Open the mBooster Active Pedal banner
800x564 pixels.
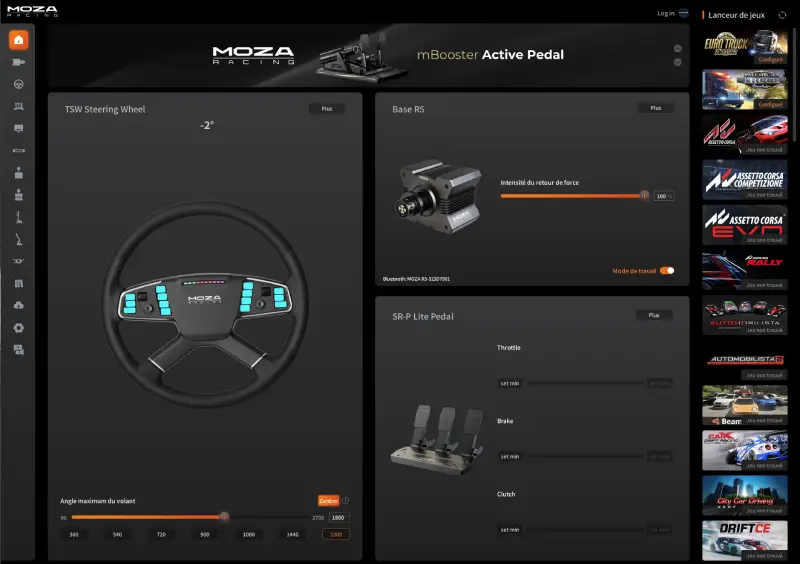368,55
